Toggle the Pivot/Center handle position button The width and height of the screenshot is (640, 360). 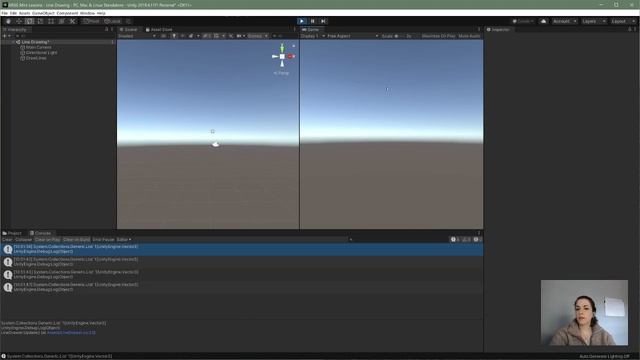coord(91,21)
